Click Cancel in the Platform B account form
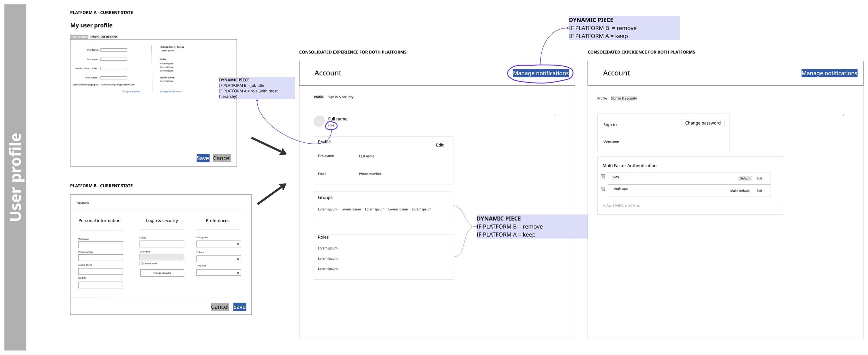Screen dimensions: 868x355 coord(220,307)
